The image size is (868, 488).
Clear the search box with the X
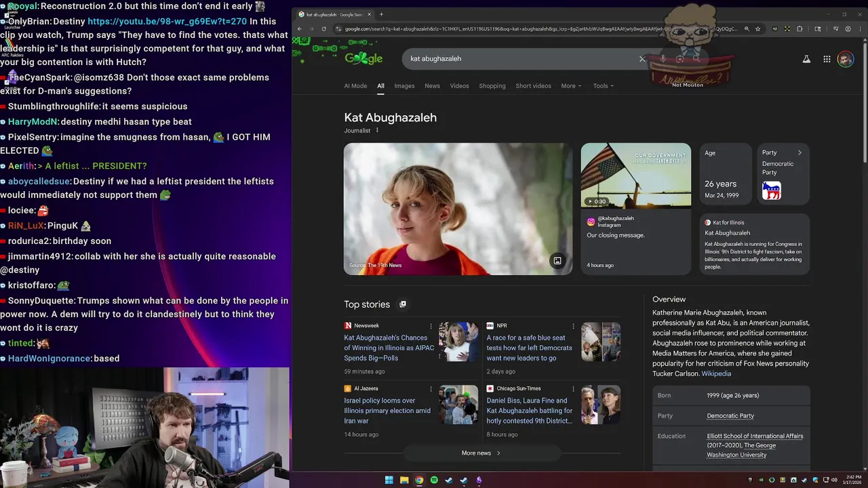pos(642,59)
